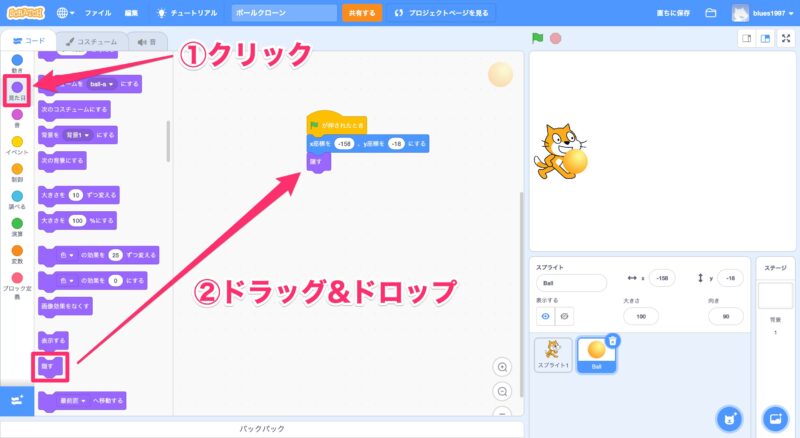800x438 pixels.
Task: Delete the Ball sprite with trash icon
Action: tap(612, 341)
